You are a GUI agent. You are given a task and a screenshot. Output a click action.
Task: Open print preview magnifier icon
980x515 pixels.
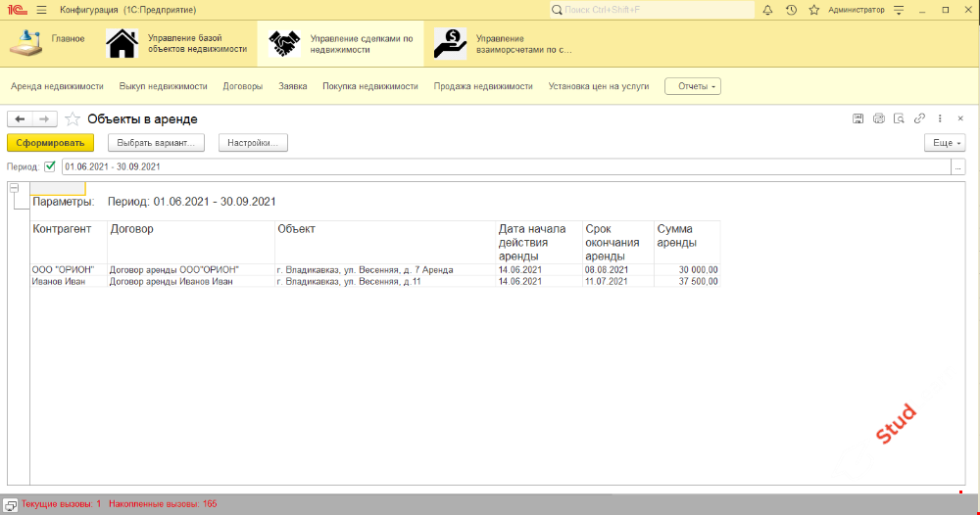coord(899,118)
